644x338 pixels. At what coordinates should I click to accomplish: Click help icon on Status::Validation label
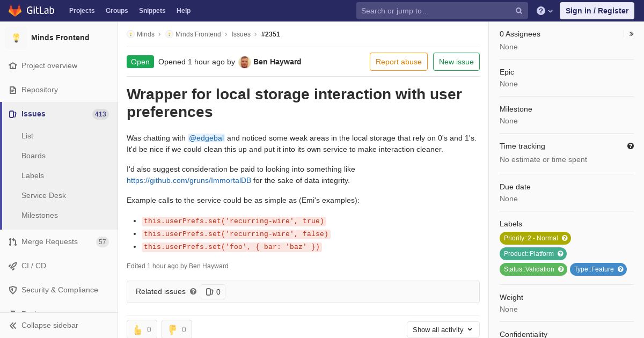point(561,269)
